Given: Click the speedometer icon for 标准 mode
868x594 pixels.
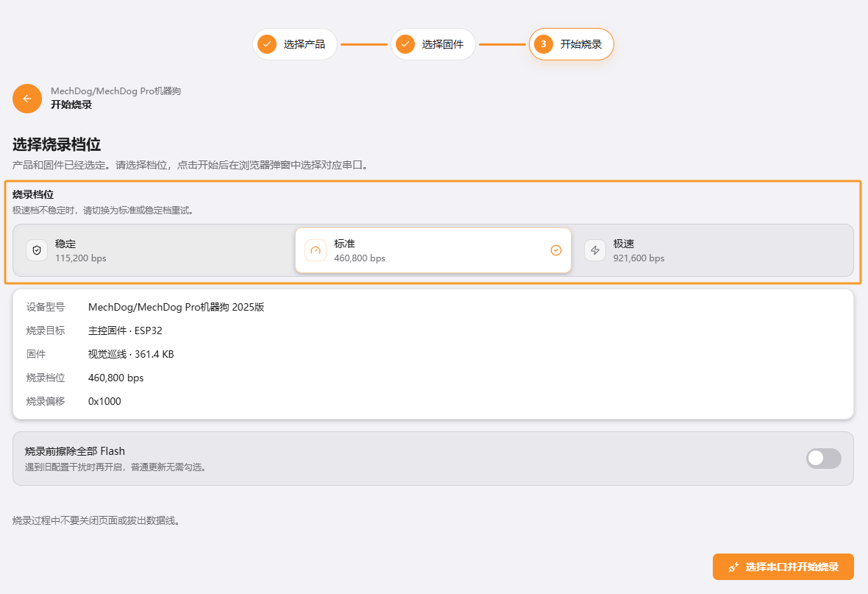Looking at the screenshot, I should coord(316,250).
